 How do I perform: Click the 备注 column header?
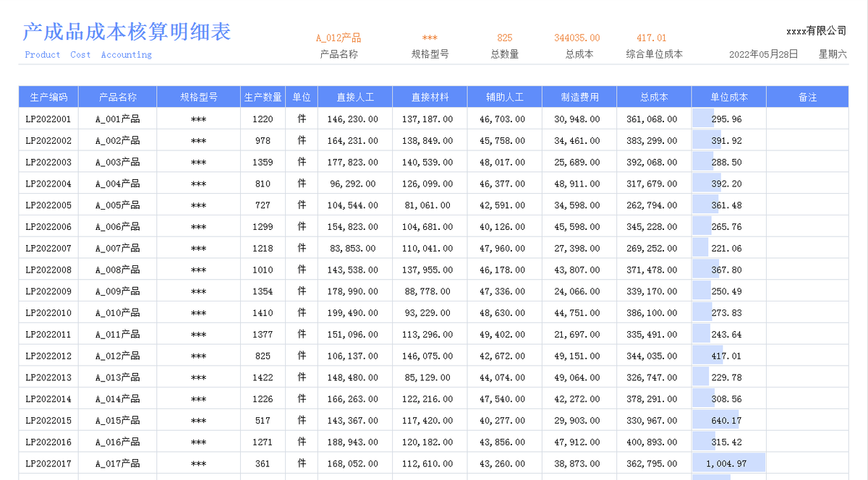(x=807, y=96)
